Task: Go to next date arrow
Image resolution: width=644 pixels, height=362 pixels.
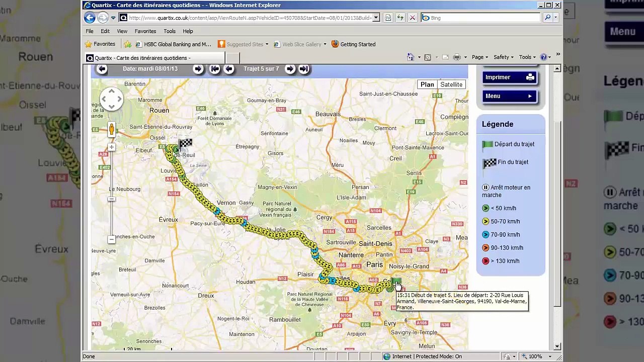Action: tap(198, 69)
